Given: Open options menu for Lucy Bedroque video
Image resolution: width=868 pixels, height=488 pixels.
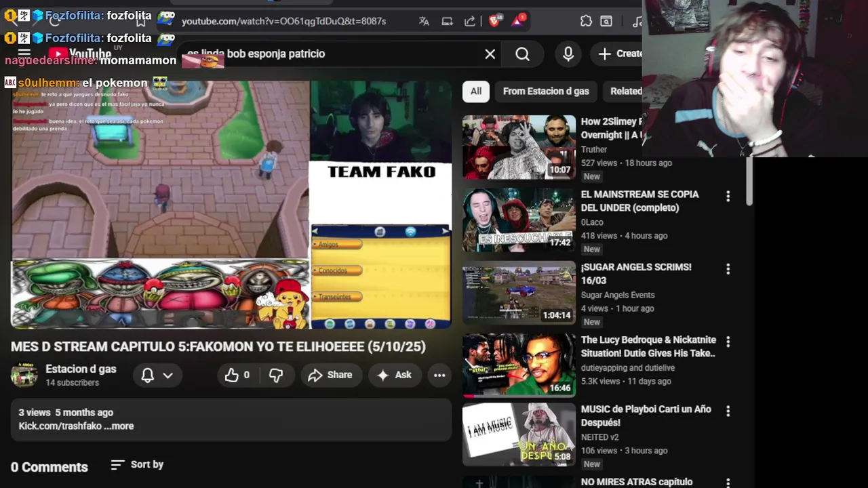Looking at the screenshot, I should coord(728,342).
